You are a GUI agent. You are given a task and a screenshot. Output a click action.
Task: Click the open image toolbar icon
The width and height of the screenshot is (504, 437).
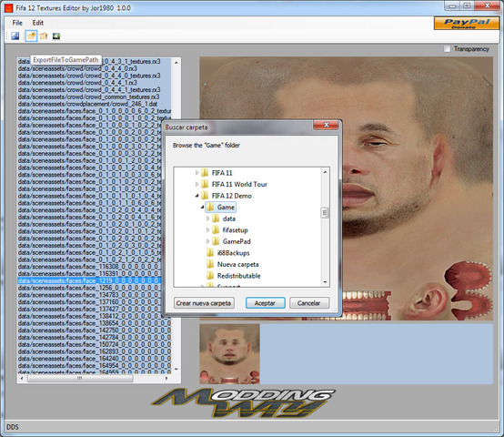[15, 36]
